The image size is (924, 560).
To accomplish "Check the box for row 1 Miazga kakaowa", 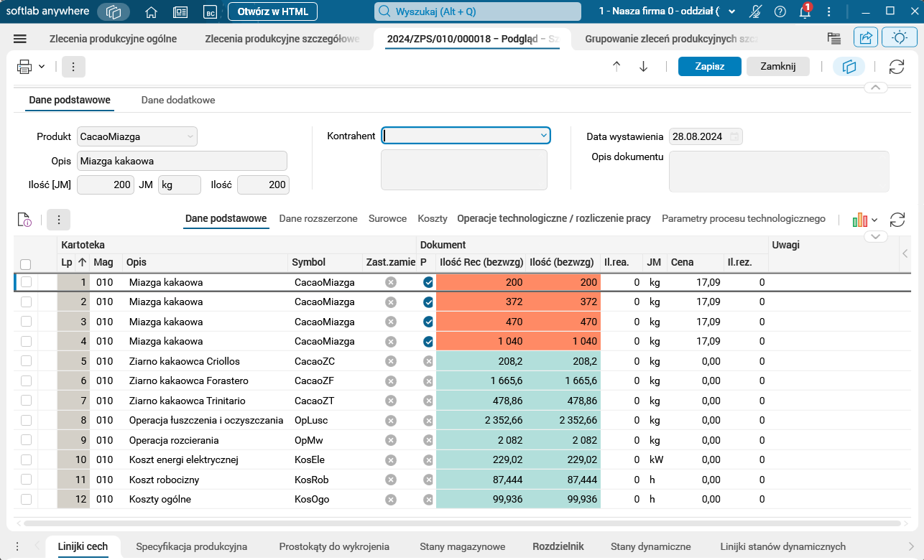I will point(27,282).
